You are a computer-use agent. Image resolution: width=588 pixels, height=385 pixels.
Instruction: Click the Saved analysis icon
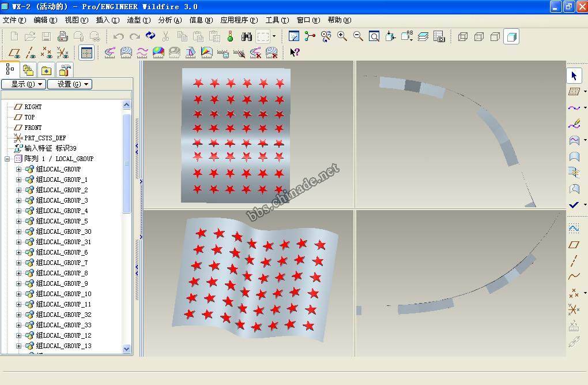(223, 53)
